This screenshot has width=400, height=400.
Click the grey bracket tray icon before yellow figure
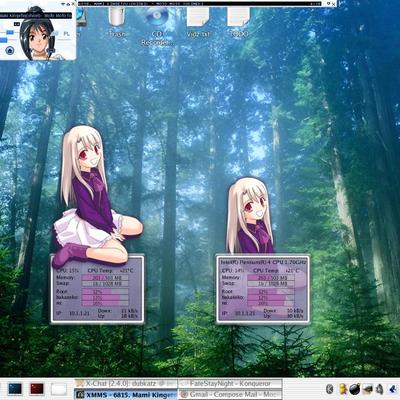pos(330,389)
